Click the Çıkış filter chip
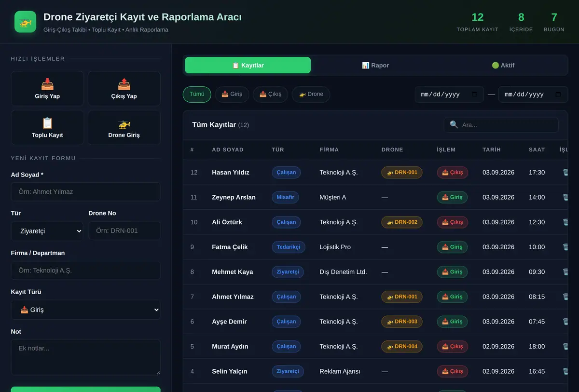The image size is (579, 392). pyautogui.click(x=270, y=94)
